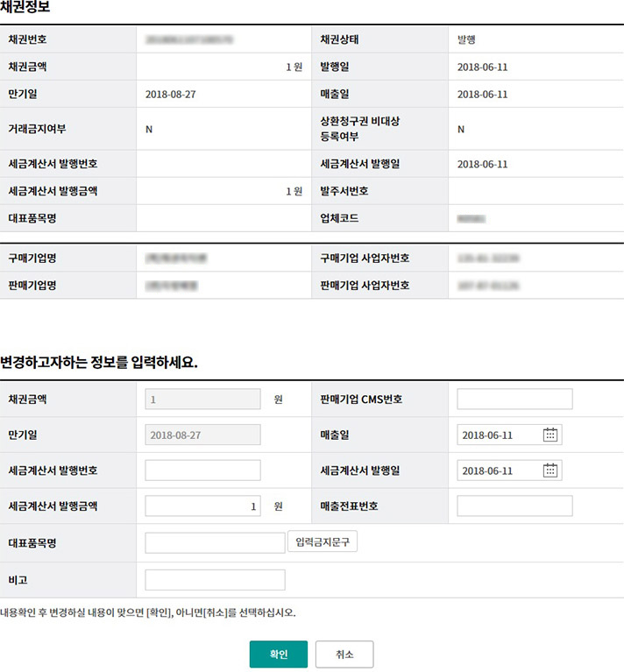
Task: Click the 세금계산서 발행일 date text box
Action: click(496, 470)
